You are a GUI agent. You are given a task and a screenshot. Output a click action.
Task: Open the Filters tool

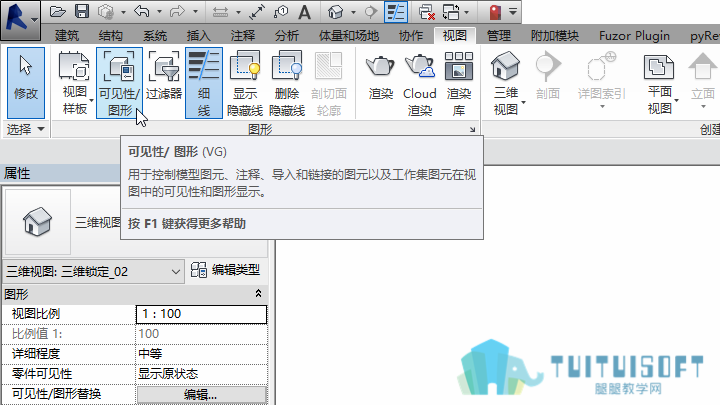164,77
